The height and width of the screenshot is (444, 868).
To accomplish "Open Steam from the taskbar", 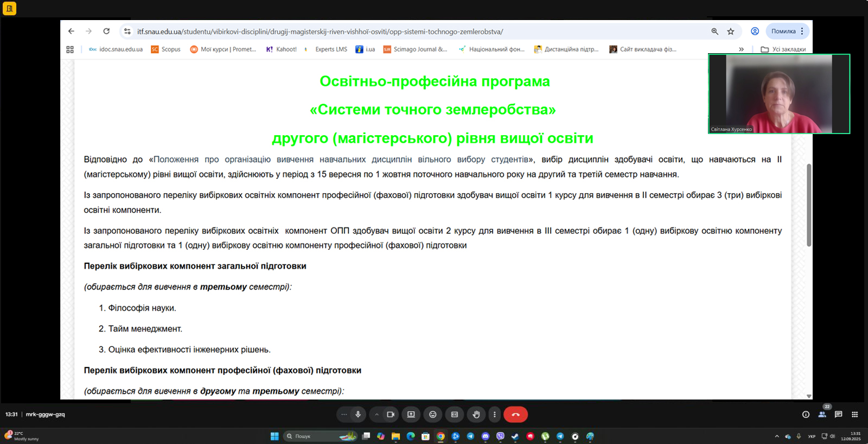I will [515, 436].
